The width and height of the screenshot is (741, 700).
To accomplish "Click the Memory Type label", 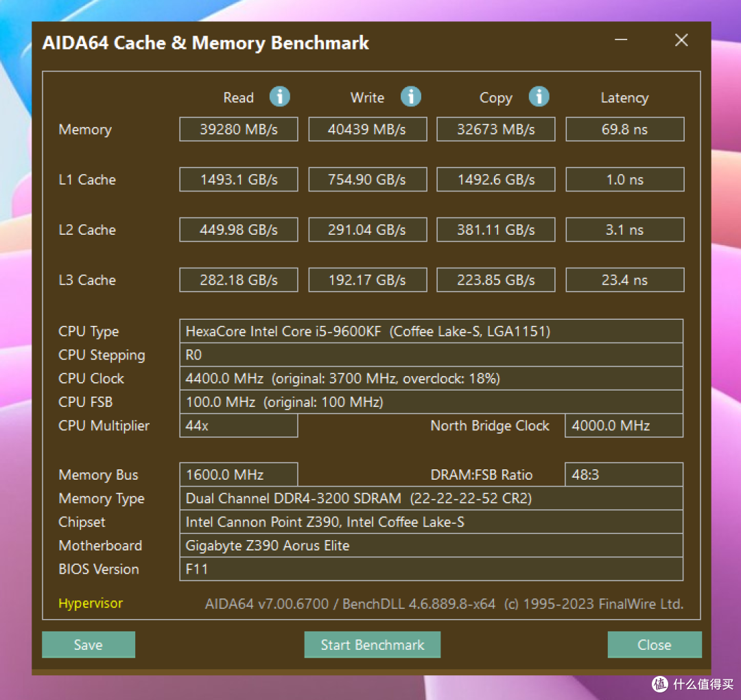I will (x=102, y=499).
